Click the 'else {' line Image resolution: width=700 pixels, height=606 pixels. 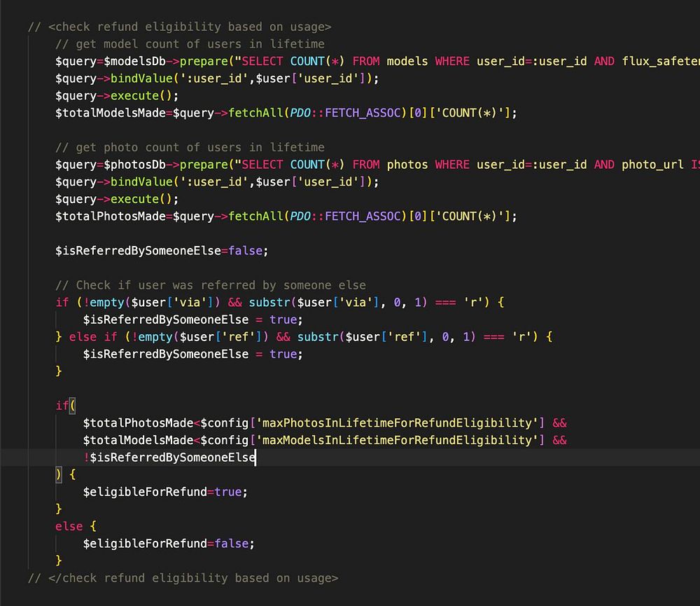click(76, 526)
